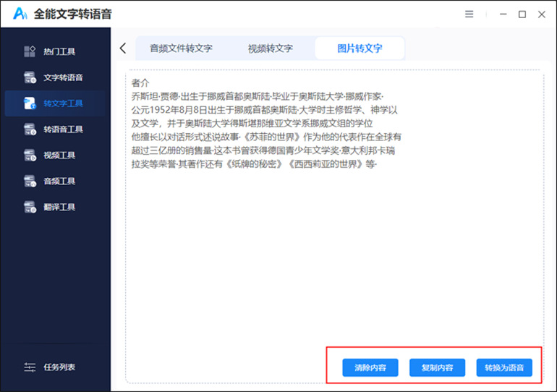Image resolution: width=557 pixels, height=392 pixels.
Task: Click the 文字转语音 sidebar icon
Action: [30, 77]
